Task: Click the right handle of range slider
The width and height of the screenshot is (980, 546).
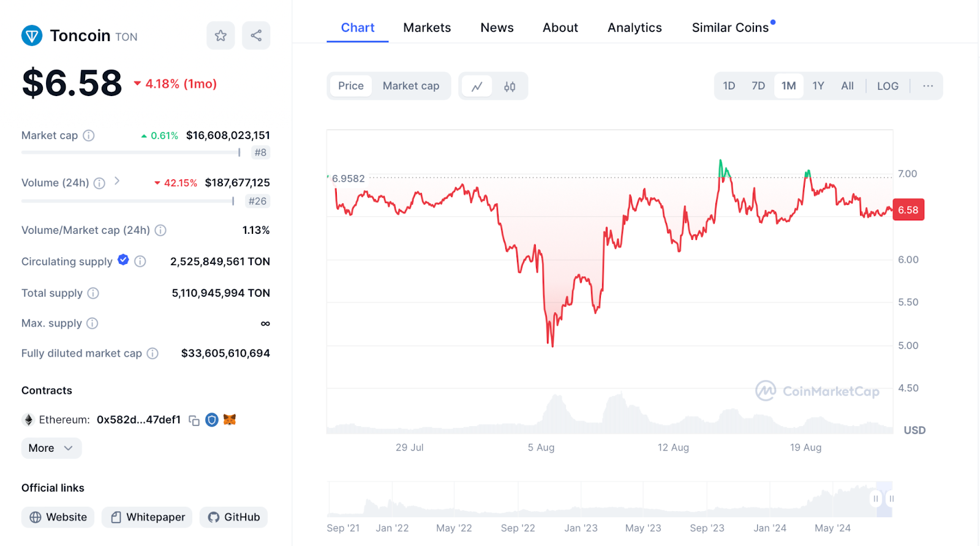Action: tap(891, 499)
